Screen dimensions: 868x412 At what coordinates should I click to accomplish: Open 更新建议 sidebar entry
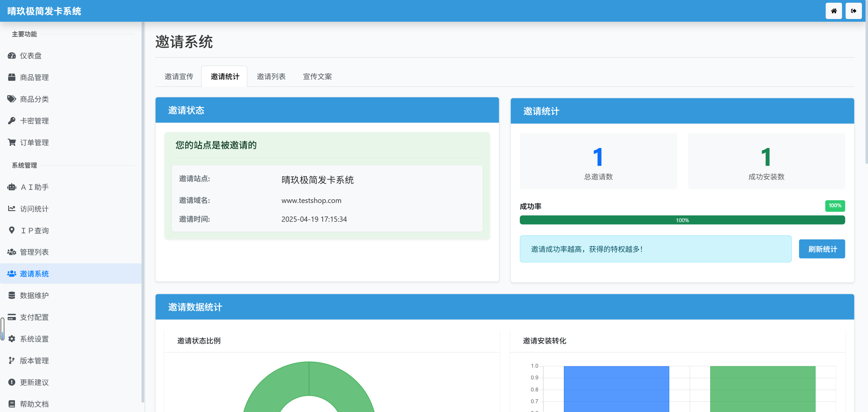point(71,382)
